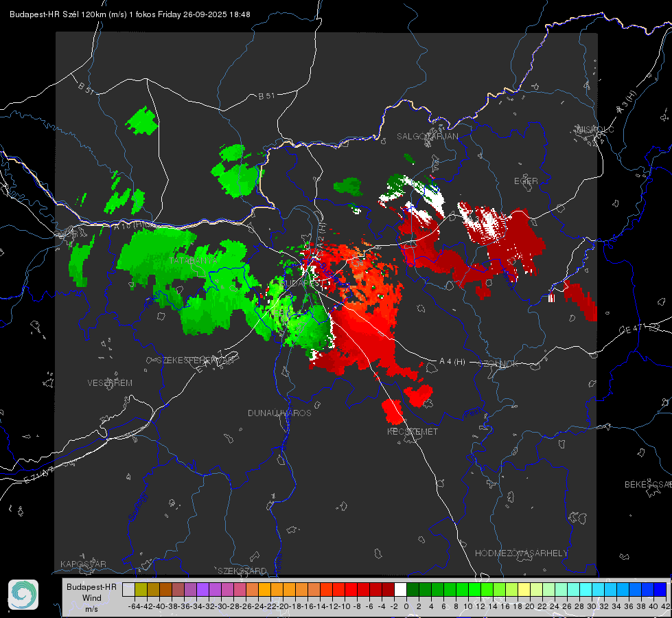
Task: Pick the dark blue swatch ending the legend
Action: coord(660,589)
